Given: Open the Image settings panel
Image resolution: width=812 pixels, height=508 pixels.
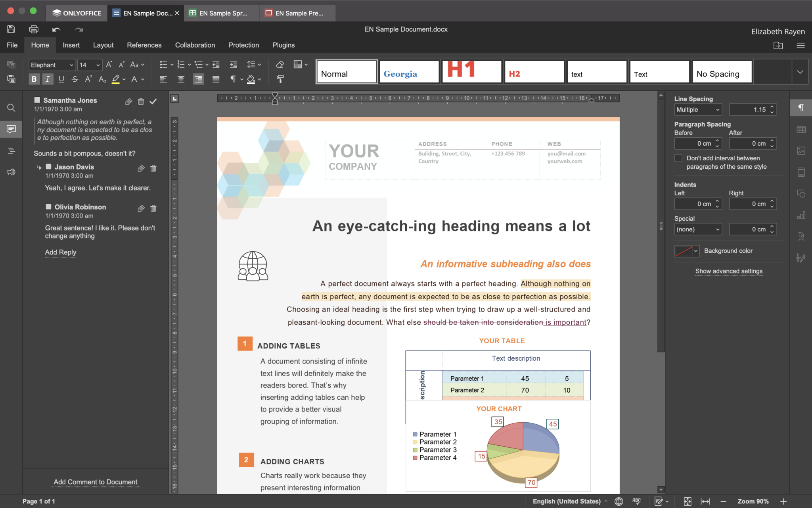Looking at the screenshot, I should pos(801,151).
